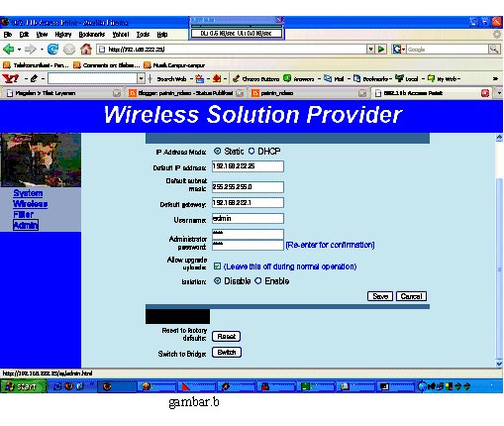
Task: Click the Username field containing admin
Action: click(x=248, y=219)
